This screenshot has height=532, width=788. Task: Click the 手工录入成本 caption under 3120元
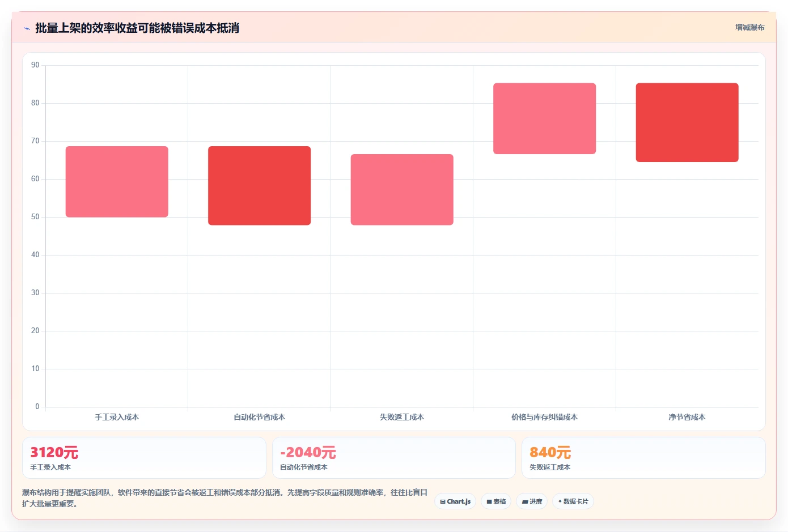click(50, 467)
